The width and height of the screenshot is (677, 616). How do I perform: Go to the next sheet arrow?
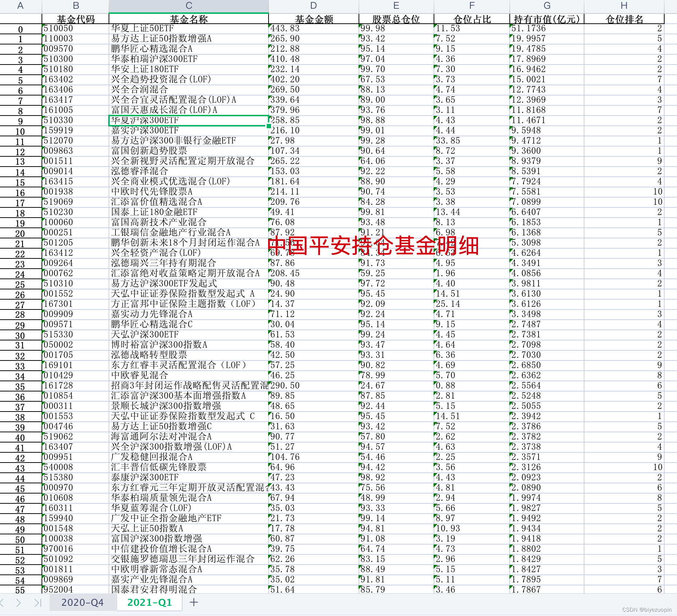(19, 603)
